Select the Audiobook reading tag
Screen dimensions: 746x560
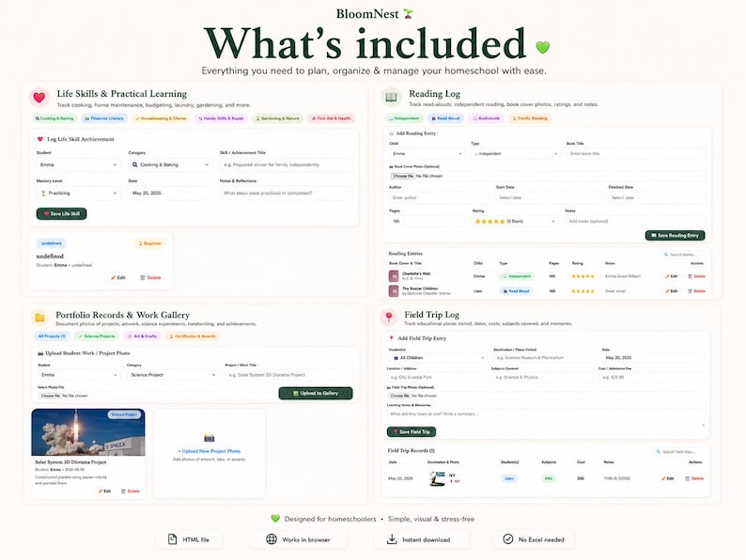click(486, 118)
